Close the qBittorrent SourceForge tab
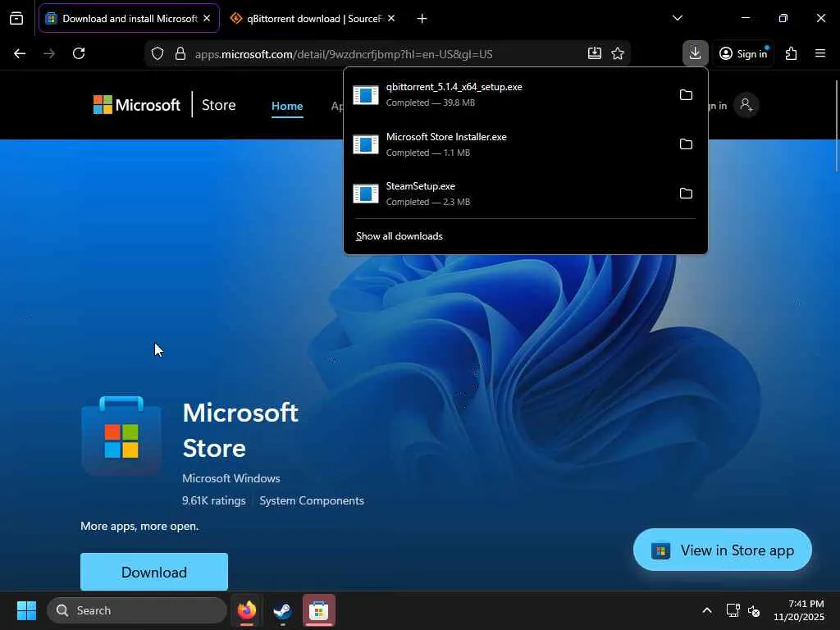 pos(391,18)
